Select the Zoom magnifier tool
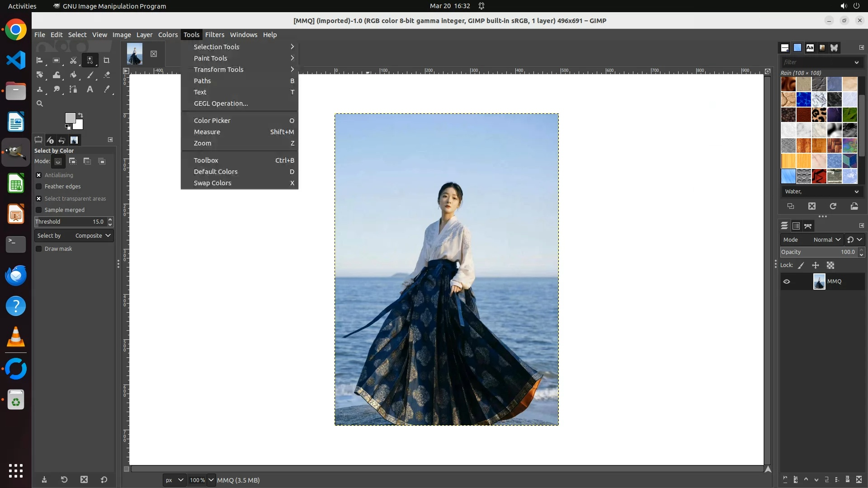This screenshot has height=488, width=868. pyautogui.click(x=40, y=103)
